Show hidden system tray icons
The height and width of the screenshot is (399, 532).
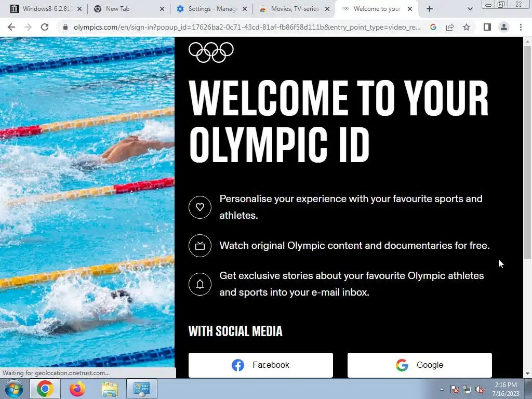[442, 389]
